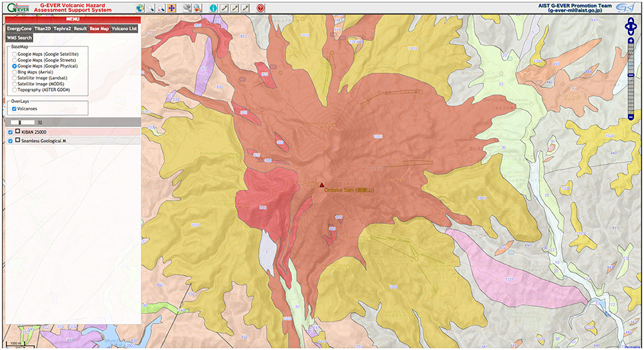Click the red MENU header bar
The height and width of the screenshot is (350, 644).
(72, 19)
